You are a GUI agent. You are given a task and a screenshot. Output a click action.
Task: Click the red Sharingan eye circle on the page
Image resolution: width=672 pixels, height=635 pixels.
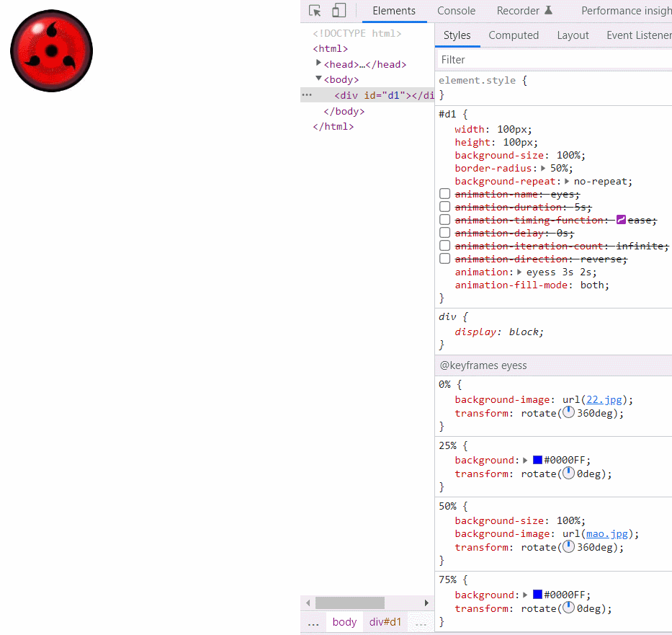[51, 50]
